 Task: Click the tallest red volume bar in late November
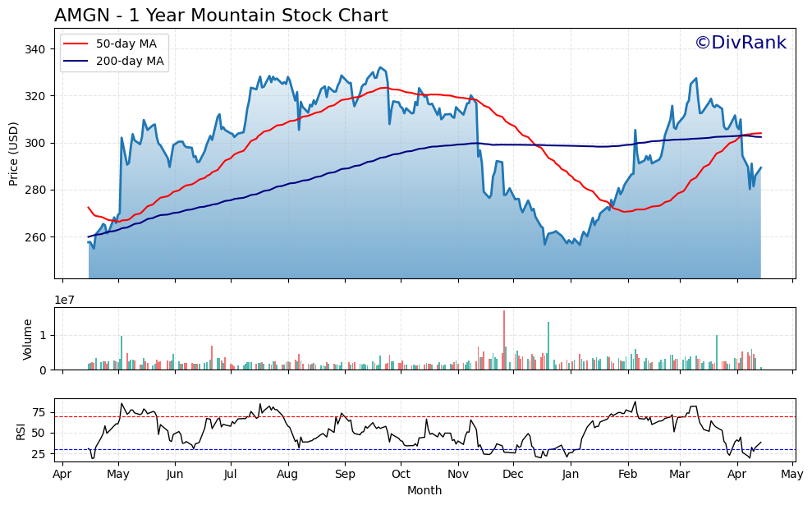[x=504, y=340]
